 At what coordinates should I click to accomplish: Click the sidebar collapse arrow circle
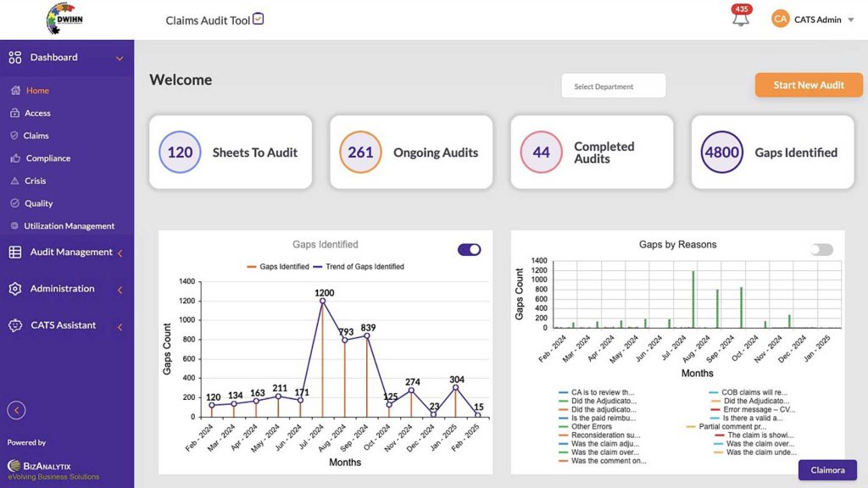(x=16, y=411)
